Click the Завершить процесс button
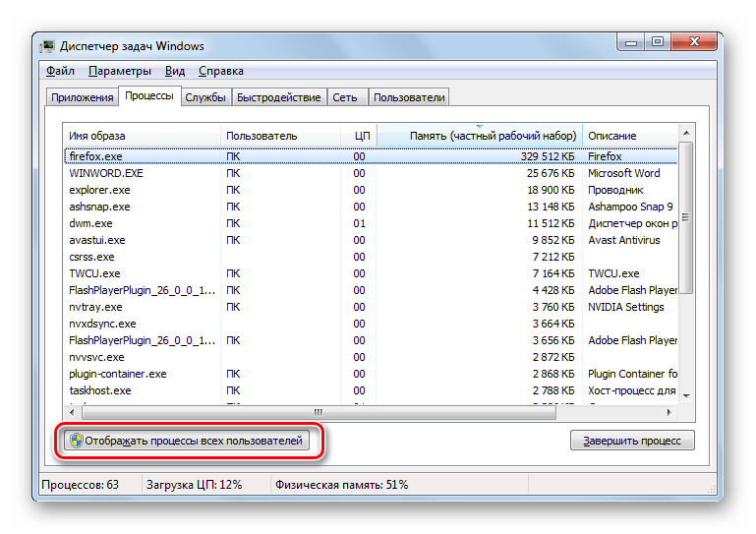This screenshot has height=534, width=756. coord(632,441)
